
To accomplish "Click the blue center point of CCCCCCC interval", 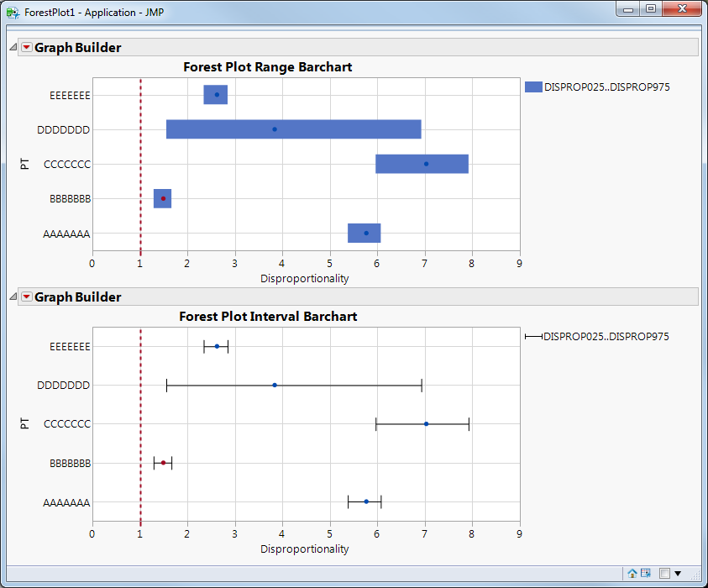I will (425, 423).
